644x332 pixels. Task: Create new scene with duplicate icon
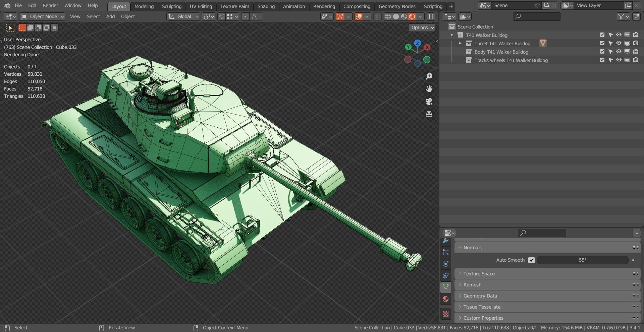point(546,6)
